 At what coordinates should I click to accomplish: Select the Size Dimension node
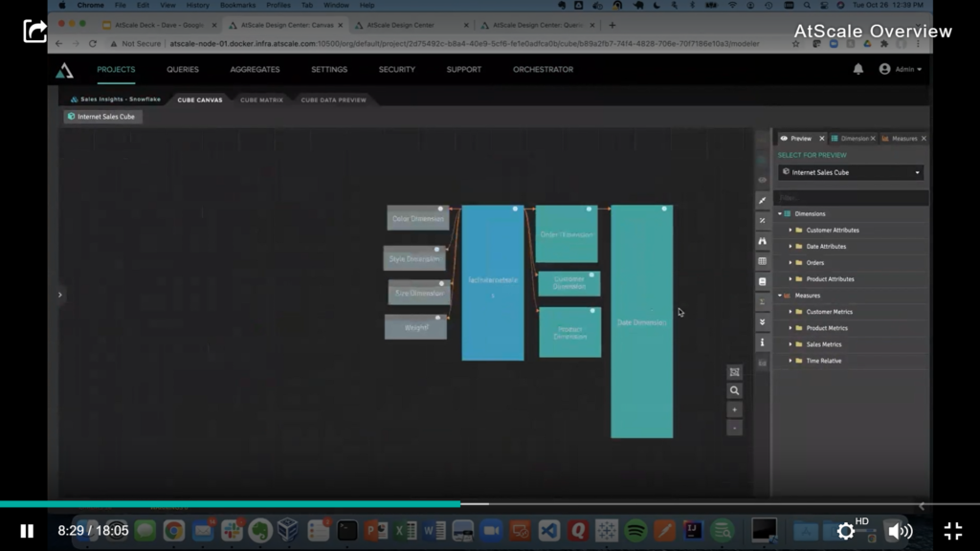tap(419, 293)
